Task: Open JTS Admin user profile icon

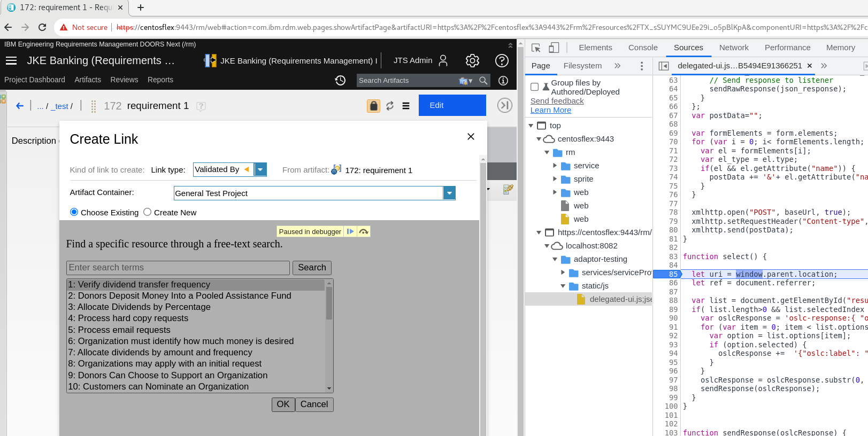Action: pyautogui.click(x=443, y=61)
